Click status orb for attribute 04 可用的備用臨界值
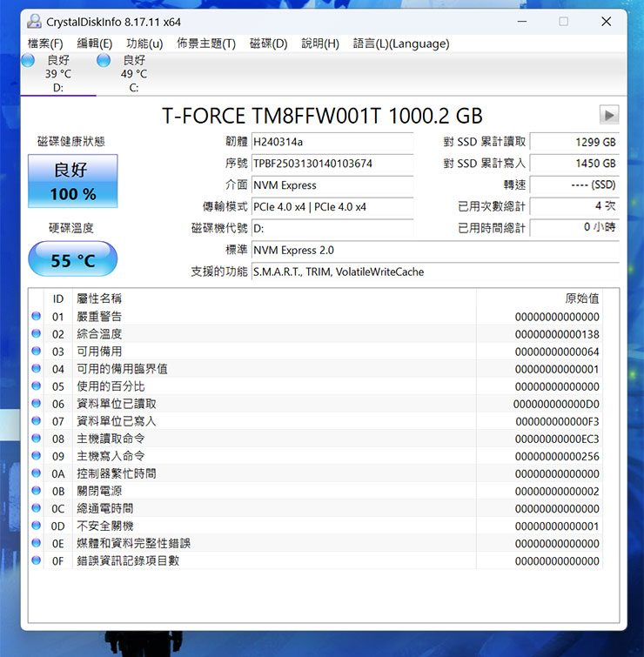The height and width of the screenshot is (657, 644). (x=37, y=368)
